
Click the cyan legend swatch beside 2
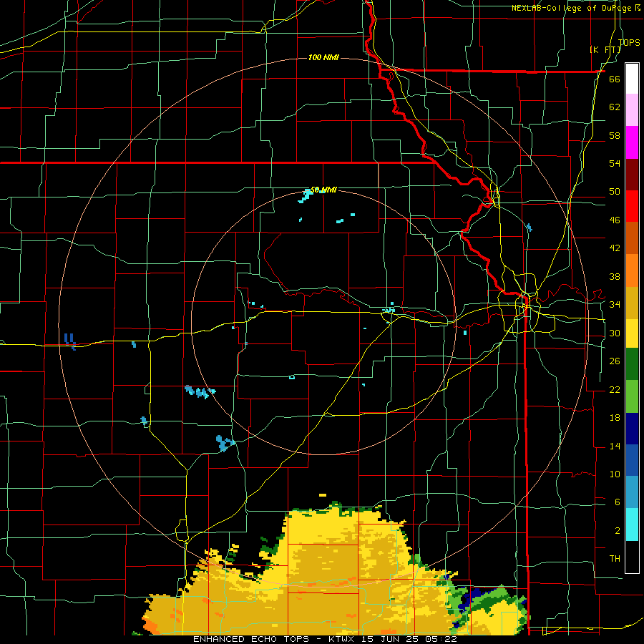click(632, 525)
